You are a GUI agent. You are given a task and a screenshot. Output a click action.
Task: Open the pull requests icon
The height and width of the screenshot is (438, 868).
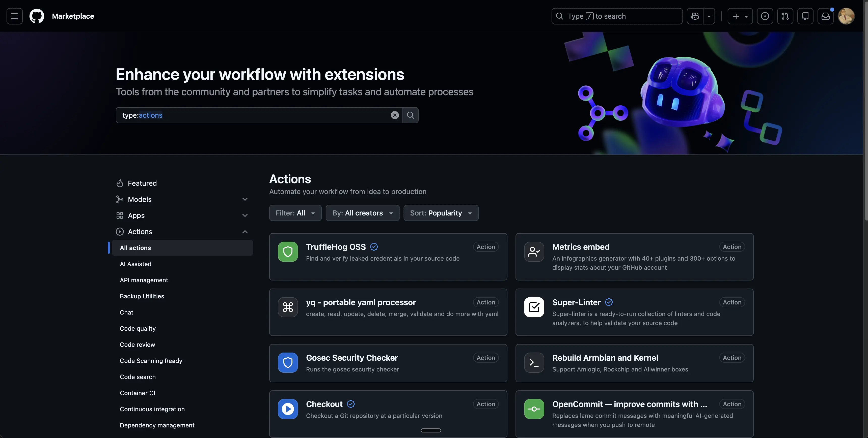pos(785,16)
